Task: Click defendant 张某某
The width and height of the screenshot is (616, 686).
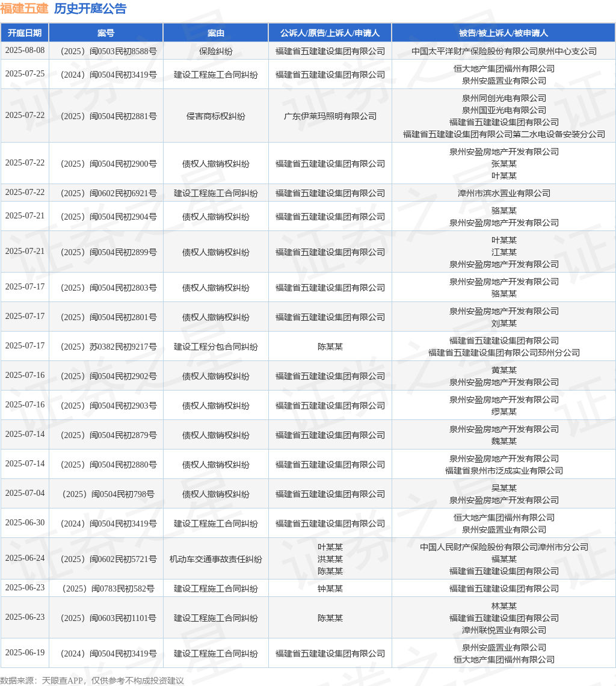Action: pos(504,164)
